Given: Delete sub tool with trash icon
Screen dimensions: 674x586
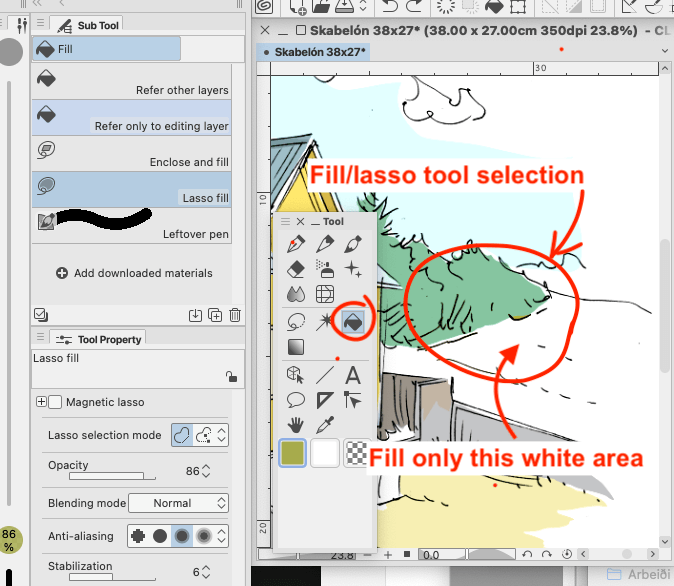Looking at the screenshot, I should pos(235,315).
